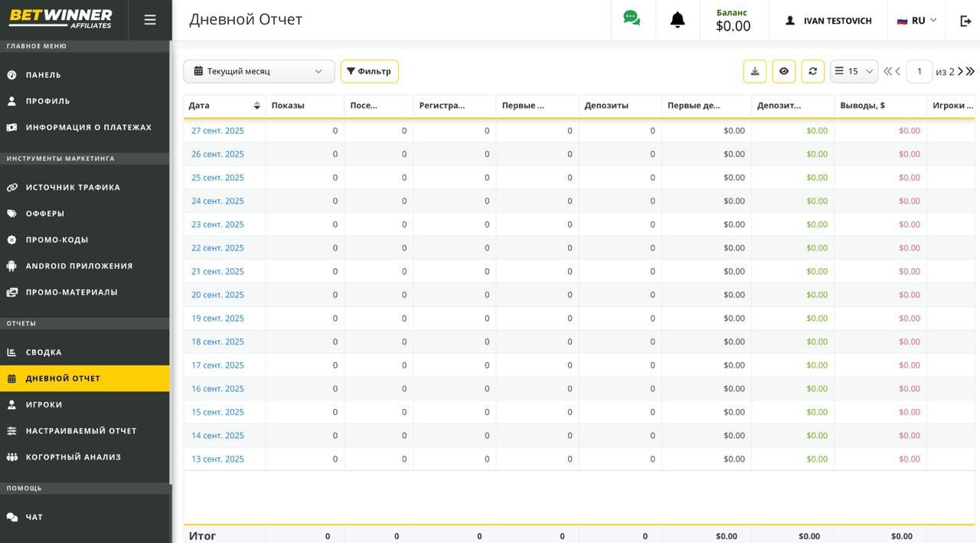Open Промо-коды in sidebar menu
The width and height of the screenshot is (980, 543).
(57, 240)
